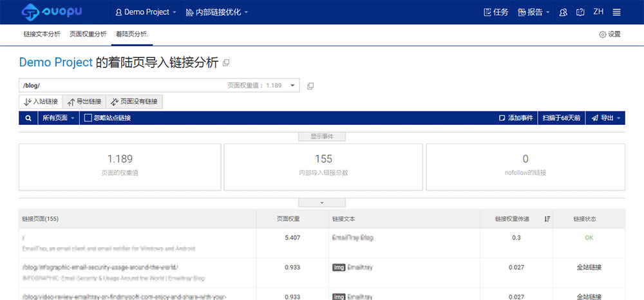Click the user accounts icon
644x300 pixels.
pyautogui.click(x=563, y=12)
